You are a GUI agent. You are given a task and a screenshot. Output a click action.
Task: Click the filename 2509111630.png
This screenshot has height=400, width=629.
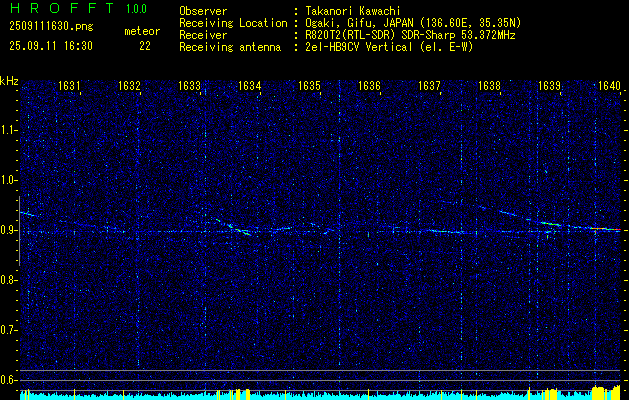point(51,27)
